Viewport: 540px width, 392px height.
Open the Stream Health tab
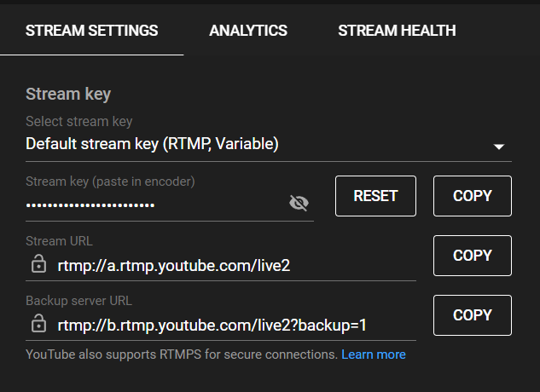click(397, 31)
